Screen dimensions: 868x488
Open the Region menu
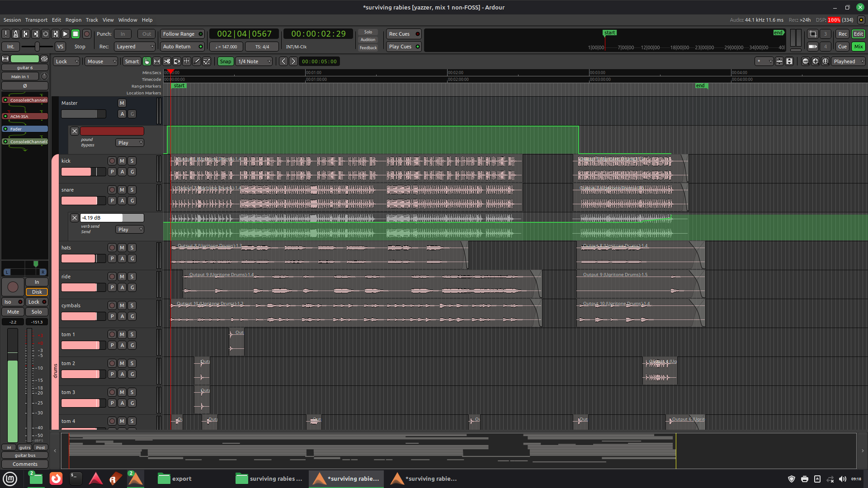coord(73,20)
